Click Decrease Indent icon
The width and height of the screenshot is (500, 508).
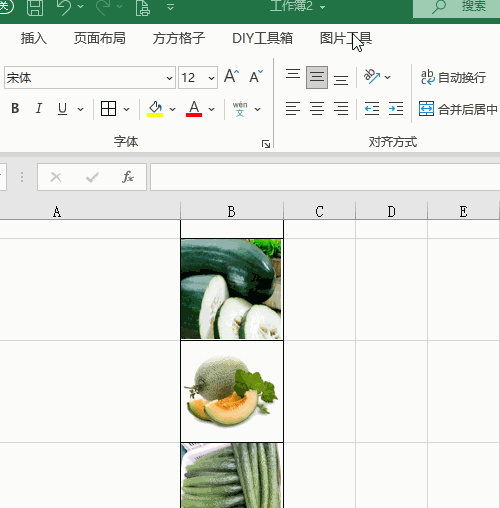372,109
